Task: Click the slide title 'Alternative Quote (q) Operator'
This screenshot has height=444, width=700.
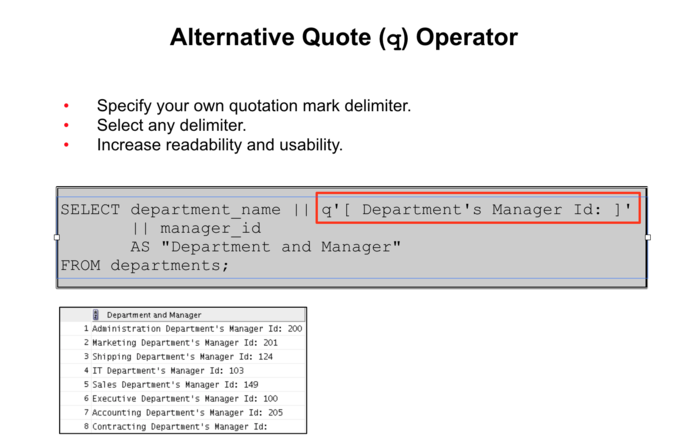Action: pyautogui.click(x=344, y=37)
